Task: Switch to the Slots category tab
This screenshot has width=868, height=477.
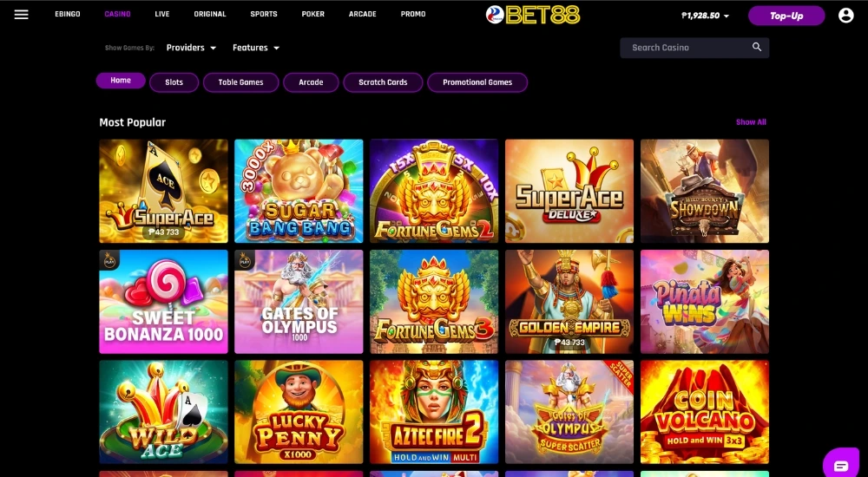Action: (x=174, y=82)
